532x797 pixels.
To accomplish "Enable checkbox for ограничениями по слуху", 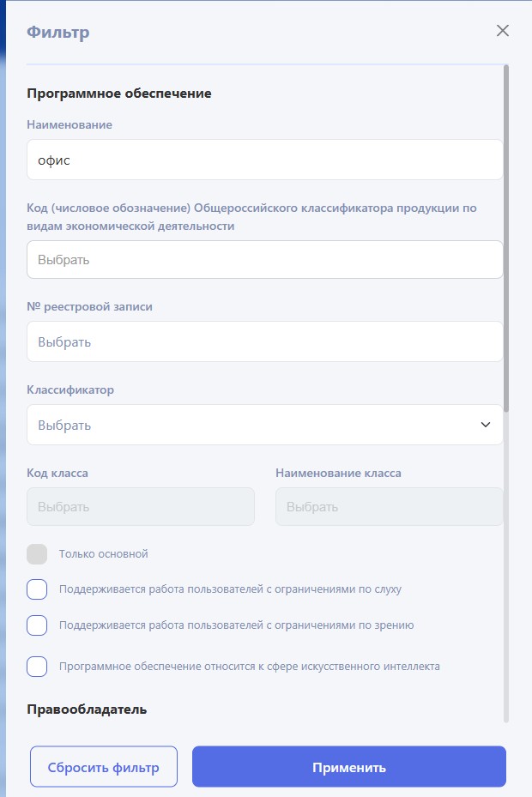I will tap(37, 589).
